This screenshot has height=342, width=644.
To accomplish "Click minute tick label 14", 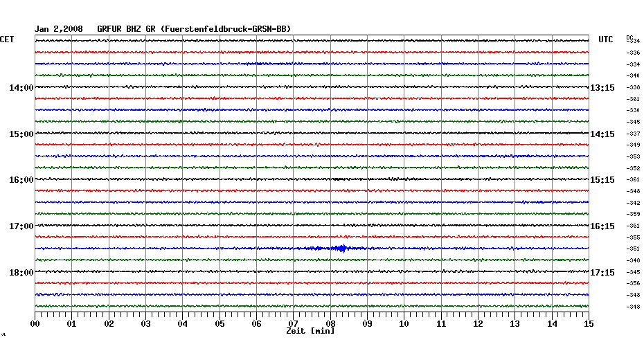I will pyautogui.click(x=552, y=323).
